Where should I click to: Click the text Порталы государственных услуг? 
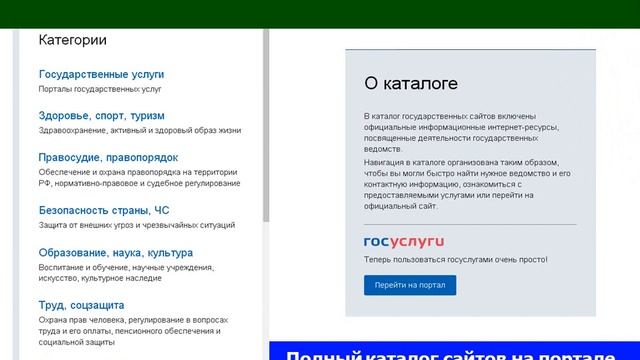click(100, 89)
